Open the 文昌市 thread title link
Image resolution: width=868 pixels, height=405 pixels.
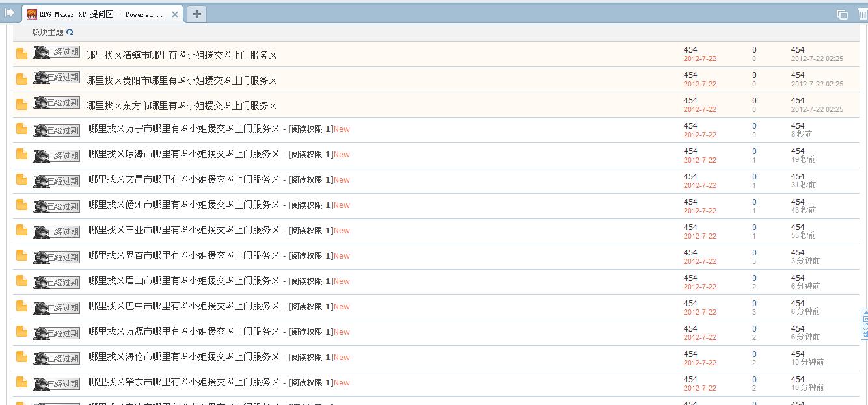[x=184, y=179]
